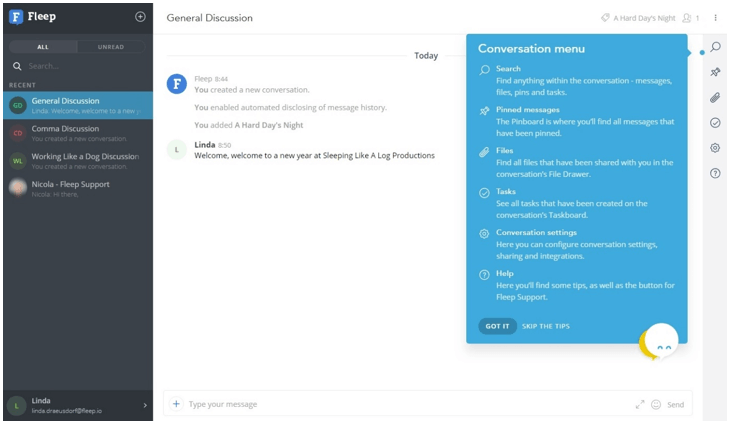Click the Send button
Screen dimensions: 732x426
coord(676,405)
